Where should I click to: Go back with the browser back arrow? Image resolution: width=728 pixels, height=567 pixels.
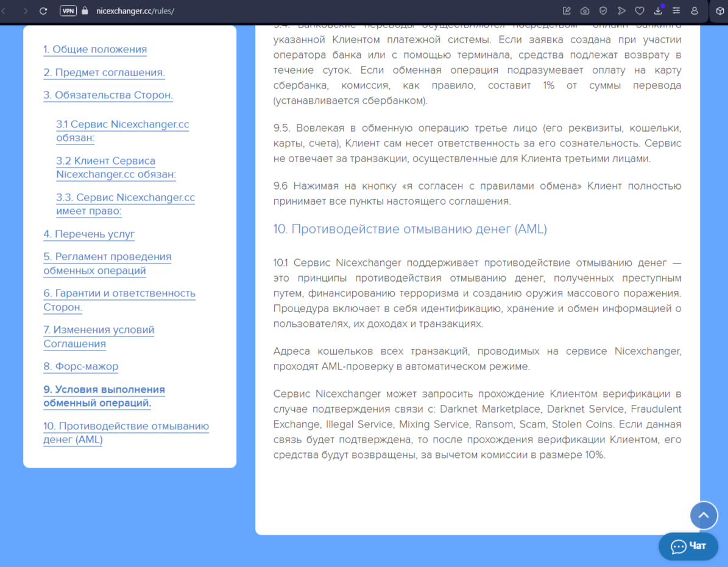(x=4, y=11)
